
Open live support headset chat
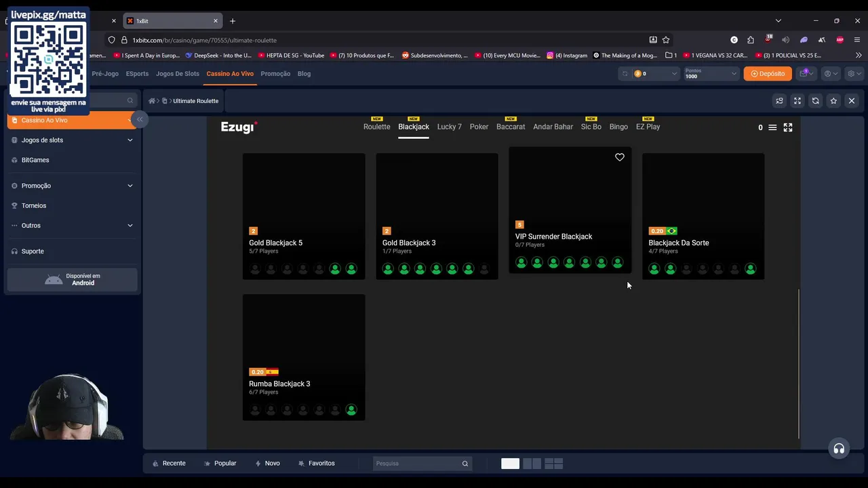[839, 449]
